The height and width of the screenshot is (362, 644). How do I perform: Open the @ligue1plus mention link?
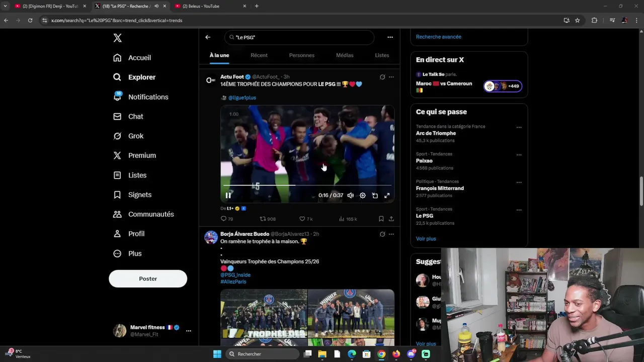[242, 98]
